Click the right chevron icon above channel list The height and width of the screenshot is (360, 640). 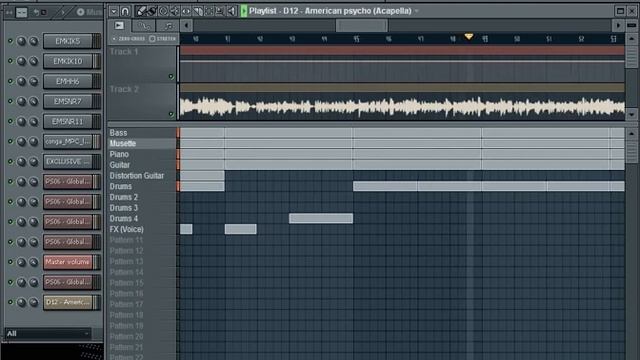pos(63,13)
